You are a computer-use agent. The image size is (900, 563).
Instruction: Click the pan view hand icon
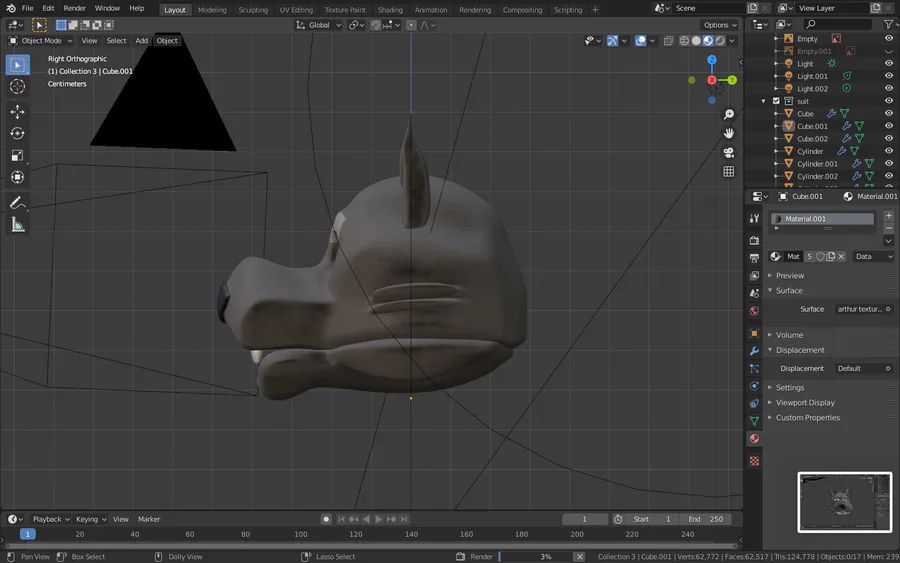click(728, 133)
